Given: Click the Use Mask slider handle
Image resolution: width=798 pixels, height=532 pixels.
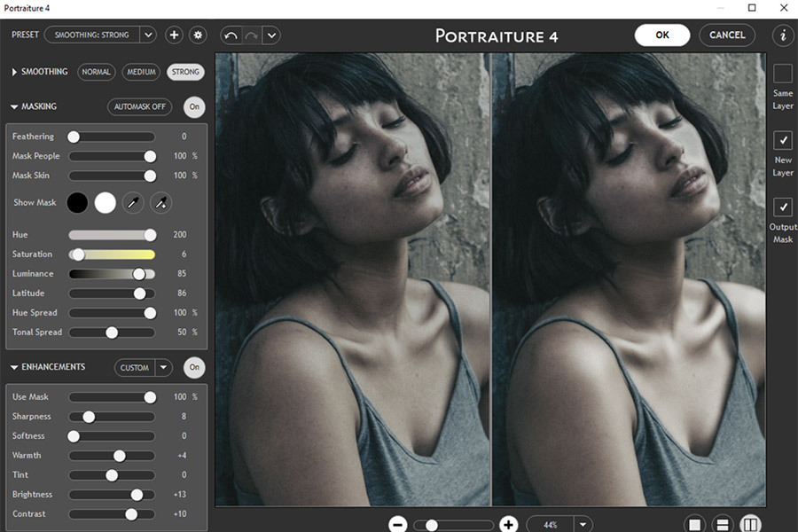Looking at the screenshot, I should [150, 397].
